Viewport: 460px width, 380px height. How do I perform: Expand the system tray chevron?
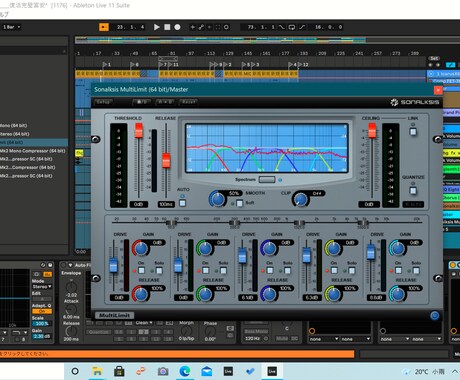coord(455,371)
